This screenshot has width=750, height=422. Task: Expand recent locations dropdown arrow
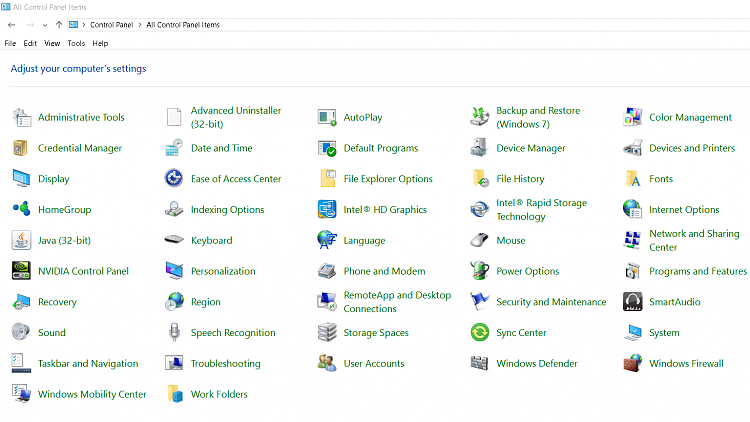point(44,25)
